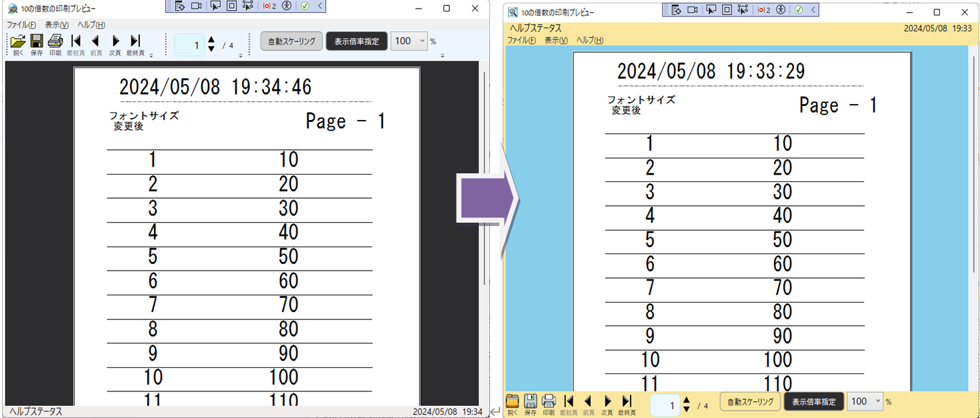
Task: Click the 表示倍率指定 button in right window
Action: coord(813,402)
